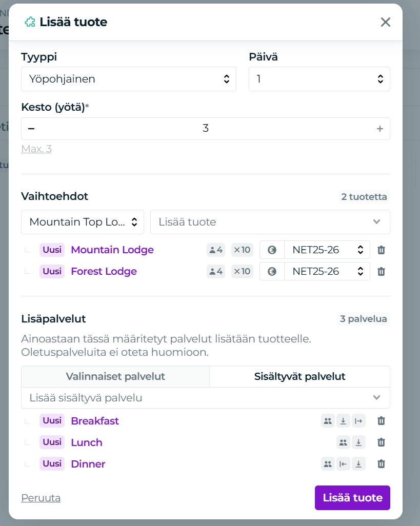420x526 pixels.
Task: Expand the Lisää sisältyvä palvelu dropdown
Action: click(206, 398)
